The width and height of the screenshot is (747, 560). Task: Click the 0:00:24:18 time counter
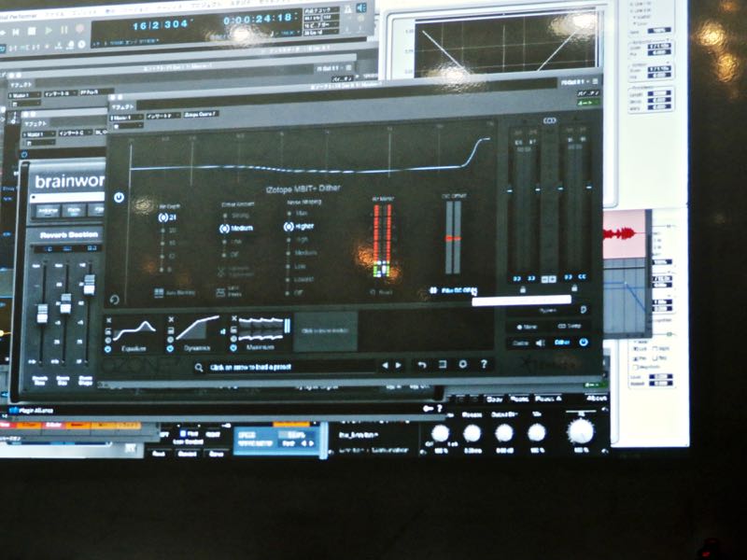pyautogui.click(x=258, y=19)
